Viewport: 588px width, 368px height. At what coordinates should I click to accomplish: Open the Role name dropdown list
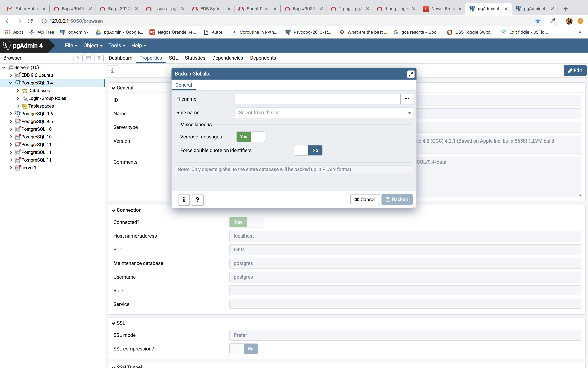tap(324, 113)
